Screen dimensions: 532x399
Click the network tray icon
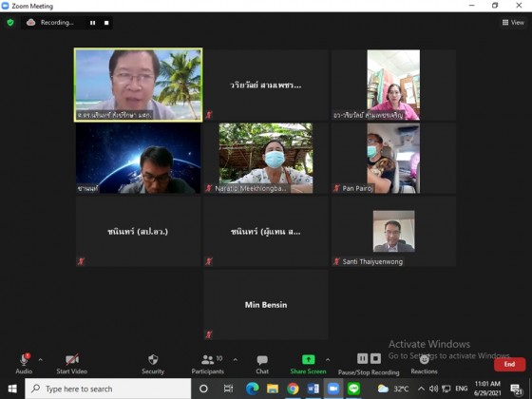(446, 389)
